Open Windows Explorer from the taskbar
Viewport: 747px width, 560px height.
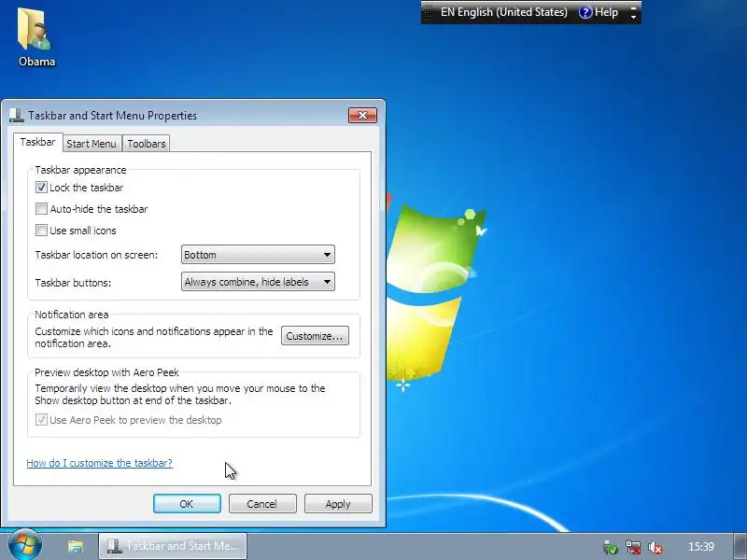click(76, 546)
